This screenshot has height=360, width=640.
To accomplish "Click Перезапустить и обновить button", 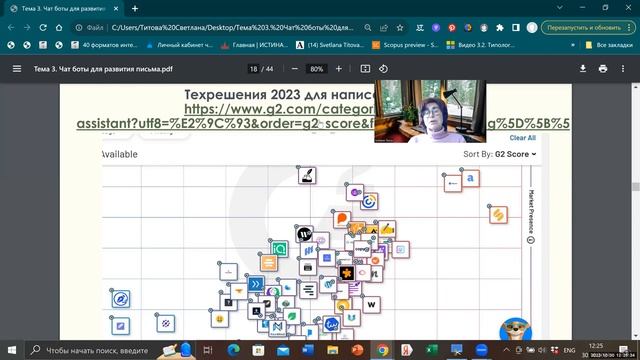I will pyautogui.click(x=588, y=28).
